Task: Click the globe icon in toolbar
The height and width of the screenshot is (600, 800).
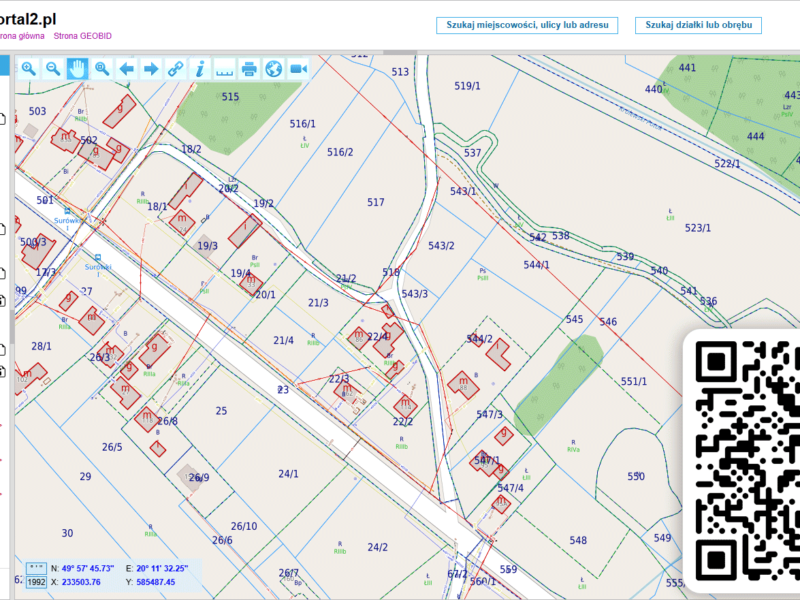Action: pyautogui.click(x=273, y=68)
